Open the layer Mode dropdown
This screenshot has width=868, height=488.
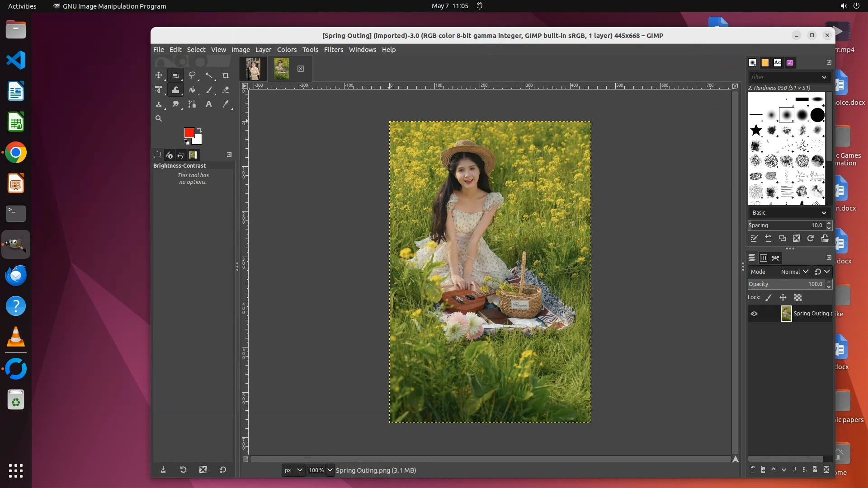pyautogui.click(x=794, y=272)
